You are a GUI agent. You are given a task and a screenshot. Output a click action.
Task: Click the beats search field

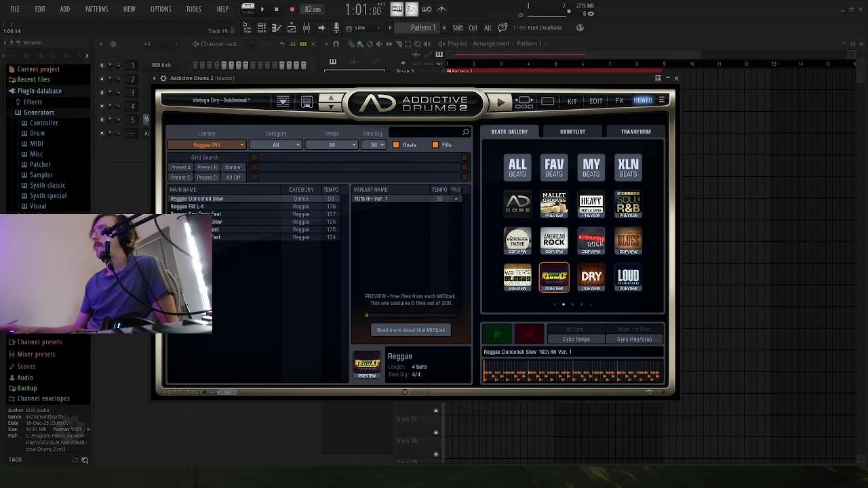point(429,133)
